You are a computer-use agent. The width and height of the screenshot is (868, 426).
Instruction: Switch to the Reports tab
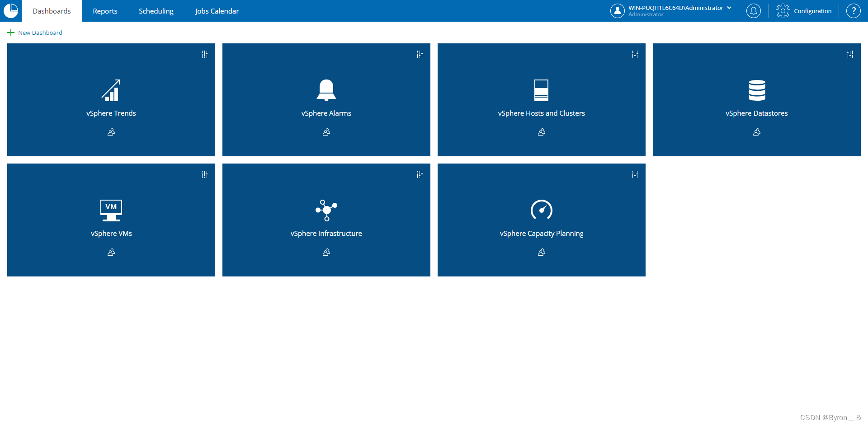point(105,11)
